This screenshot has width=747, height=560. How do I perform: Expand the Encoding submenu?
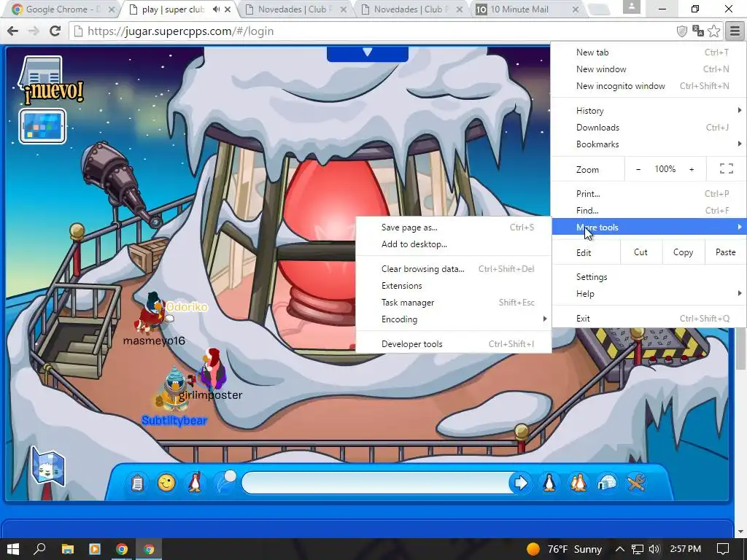coord(454,319)
